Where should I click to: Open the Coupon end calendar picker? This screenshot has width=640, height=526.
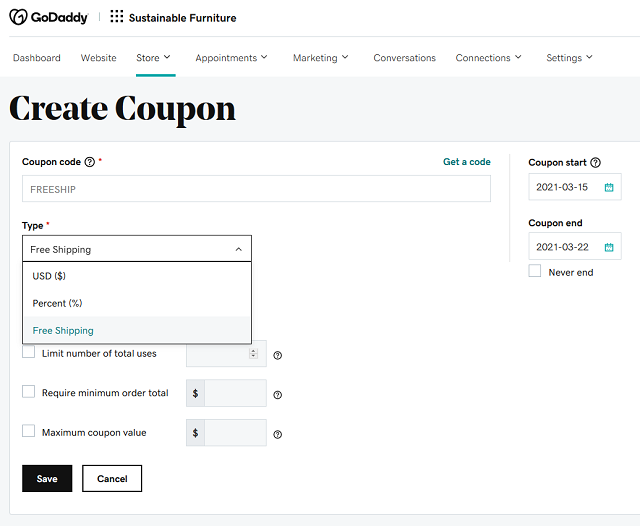point(609,247)
